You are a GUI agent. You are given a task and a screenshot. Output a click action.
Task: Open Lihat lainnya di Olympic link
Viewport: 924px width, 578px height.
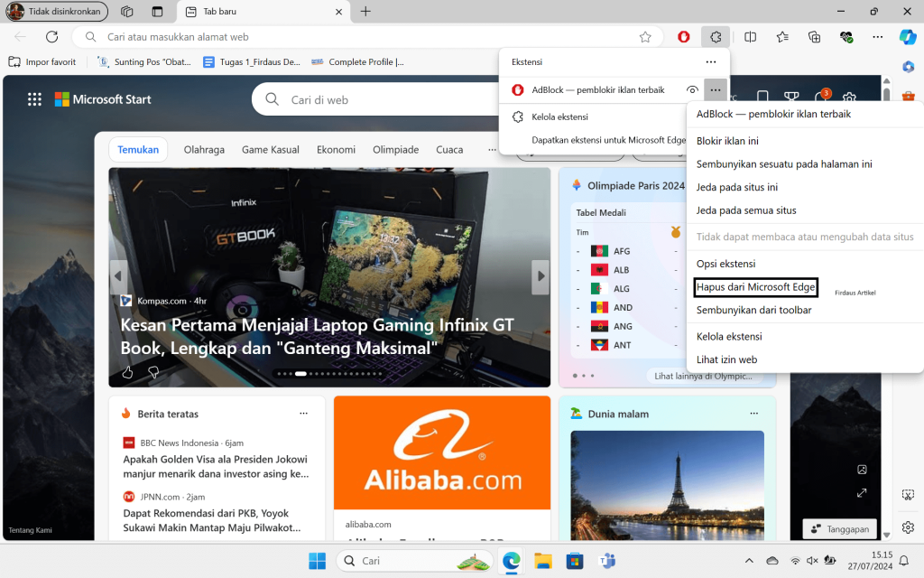pos(704,376)
